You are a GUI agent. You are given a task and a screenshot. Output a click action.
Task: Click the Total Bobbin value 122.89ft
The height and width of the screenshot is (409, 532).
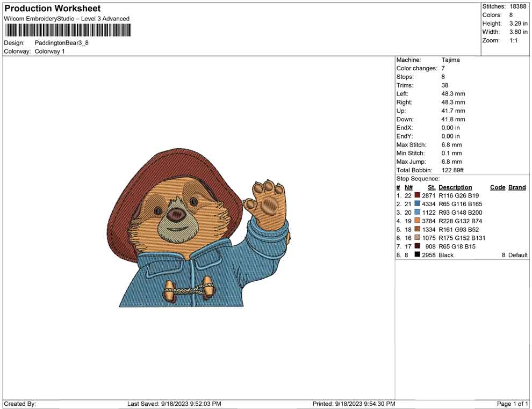pos(452,170)
